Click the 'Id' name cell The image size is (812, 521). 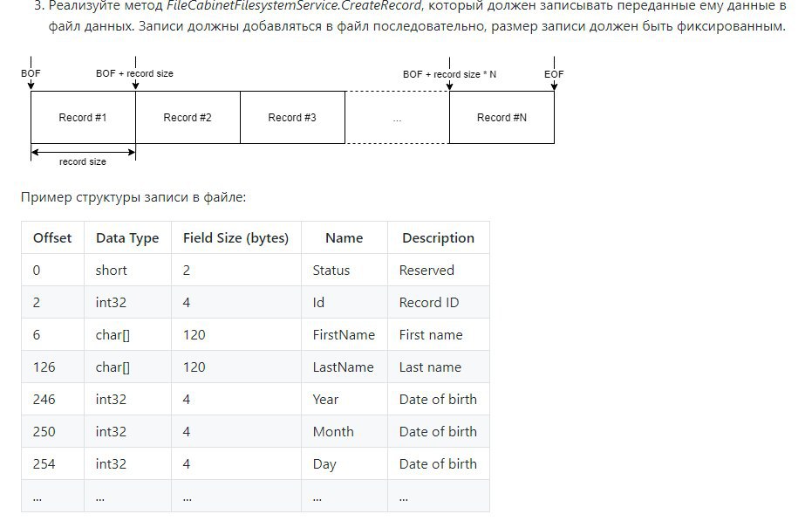pyautogui.click(x=345, y=302)
